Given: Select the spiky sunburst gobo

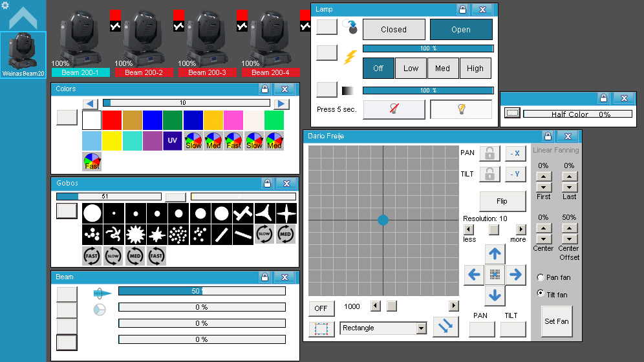Looking at the screenshot, I should (x=135, y=235).
